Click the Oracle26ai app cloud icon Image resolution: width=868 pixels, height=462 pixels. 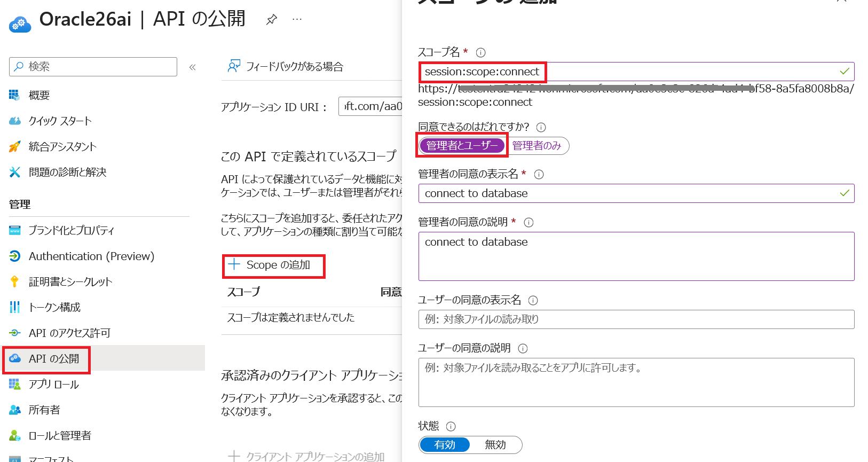(20, 24)
